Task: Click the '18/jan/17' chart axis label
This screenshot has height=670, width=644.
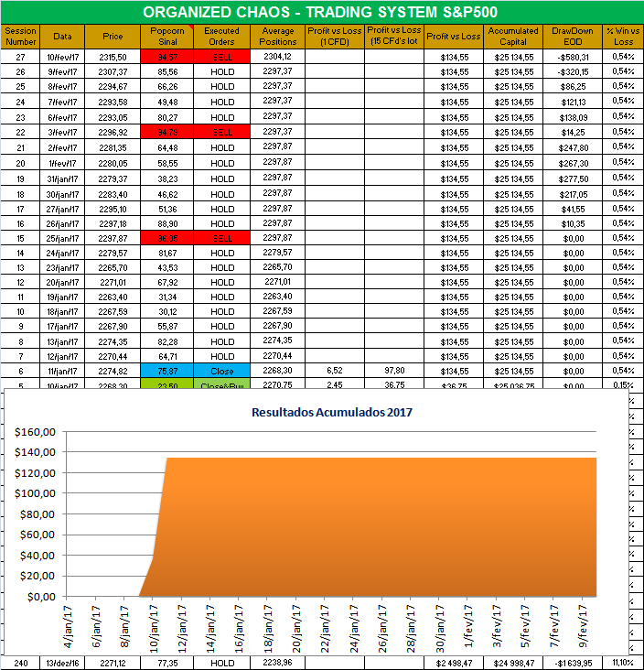Action: tap(268, 628)
